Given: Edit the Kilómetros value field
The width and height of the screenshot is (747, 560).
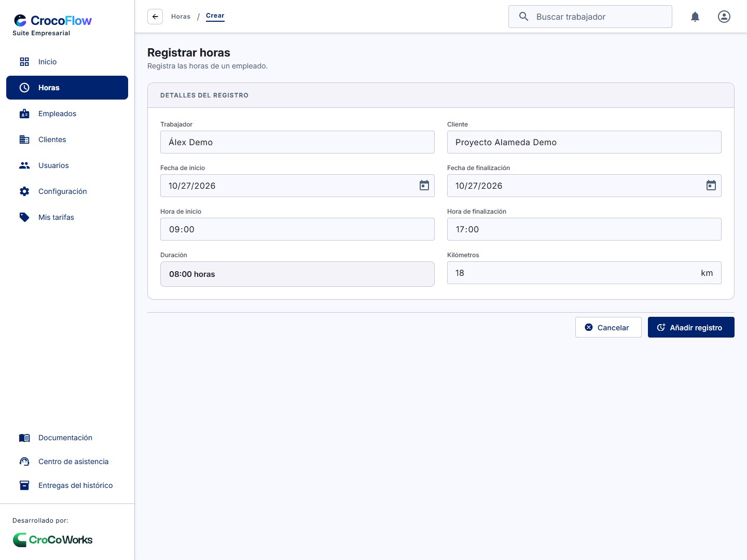Looking at the screenshot, I should tap(584, 273).
